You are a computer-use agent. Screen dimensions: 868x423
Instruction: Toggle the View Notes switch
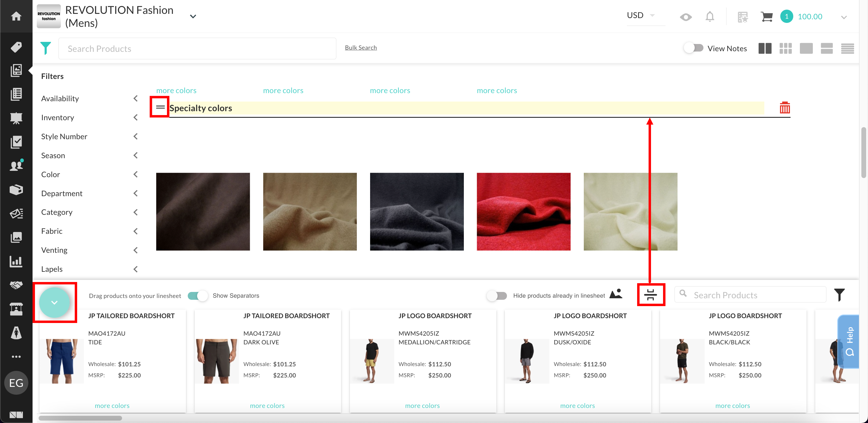pyautogui.click(x=693, y=48)
